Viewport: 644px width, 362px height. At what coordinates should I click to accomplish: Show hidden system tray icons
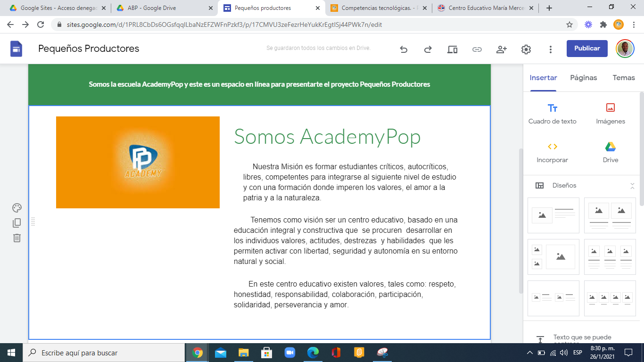point(530,353)
